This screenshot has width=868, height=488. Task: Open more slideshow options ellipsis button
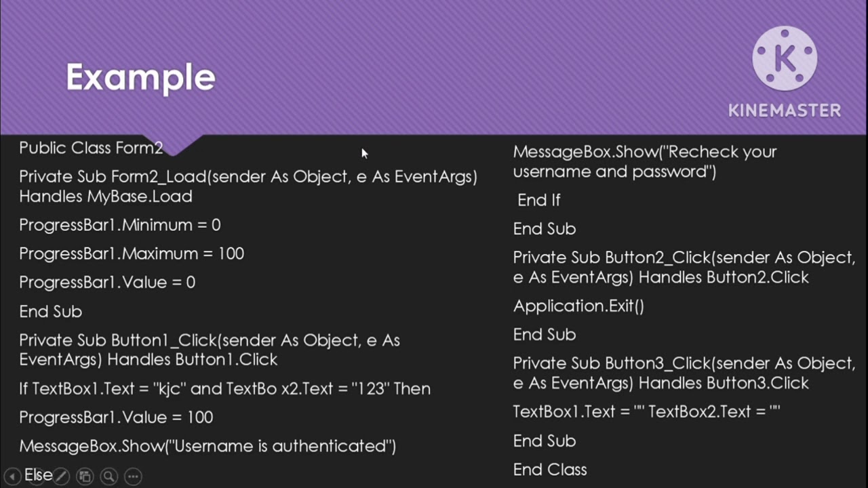coord(134,476)
